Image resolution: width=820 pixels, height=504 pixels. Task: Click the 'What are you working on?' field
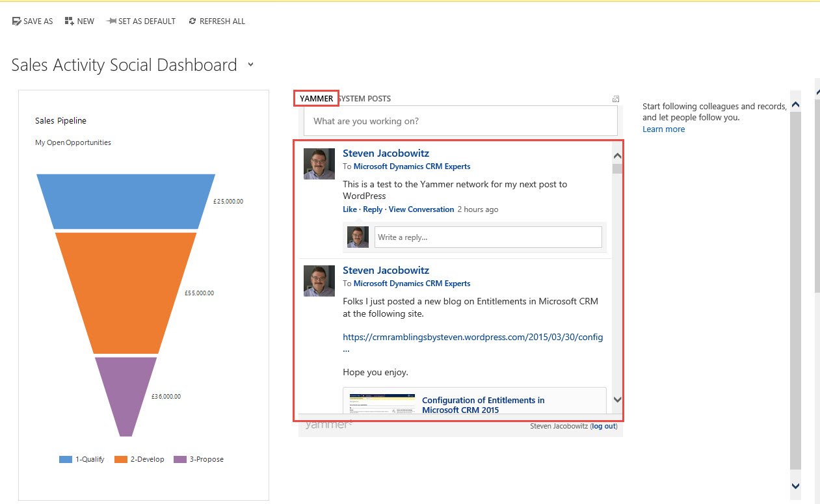tap(460, 121)
